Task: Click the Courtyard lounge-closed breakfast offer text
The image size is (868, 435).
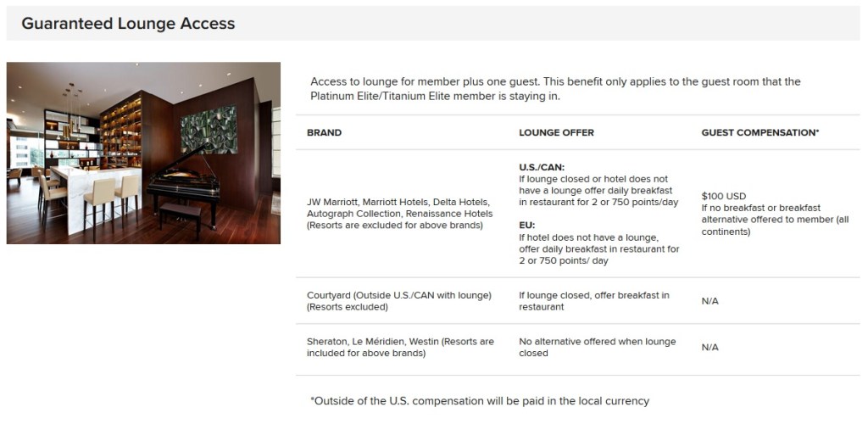Action: click(x=593, y=301)
